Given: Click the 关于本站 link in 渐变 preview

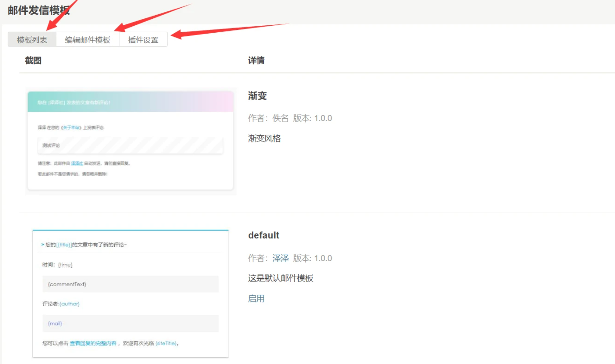Looking at the screenshot, I should tap(71, 128).
